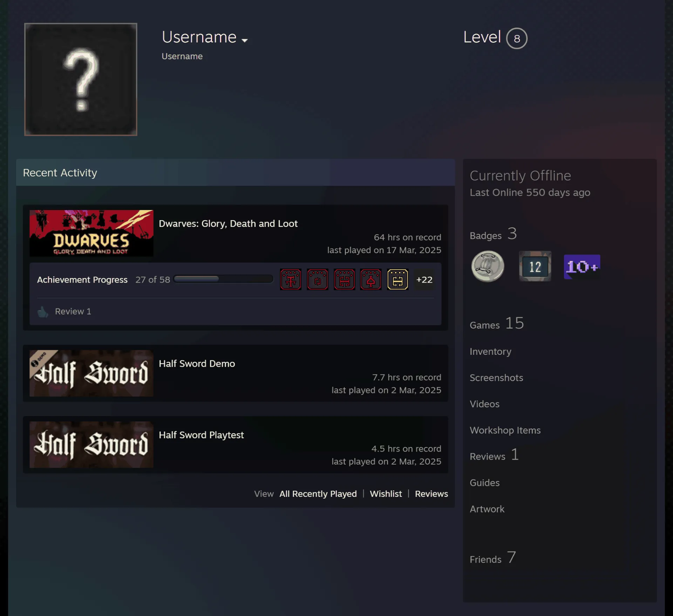
Task: Open the Half Sword Demo banner image
Action: click(91, 373)
